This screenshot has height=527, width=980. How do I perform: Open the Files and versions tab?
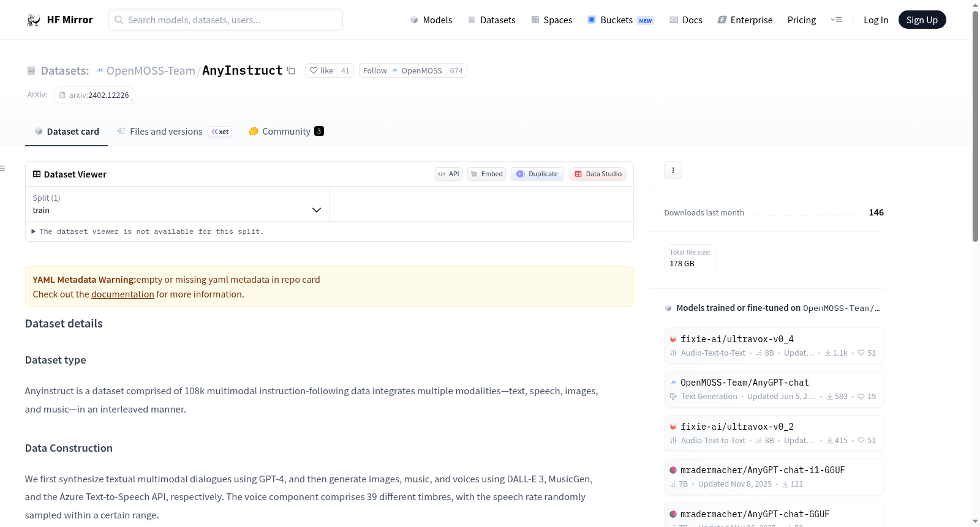click(x=174, y=132)
